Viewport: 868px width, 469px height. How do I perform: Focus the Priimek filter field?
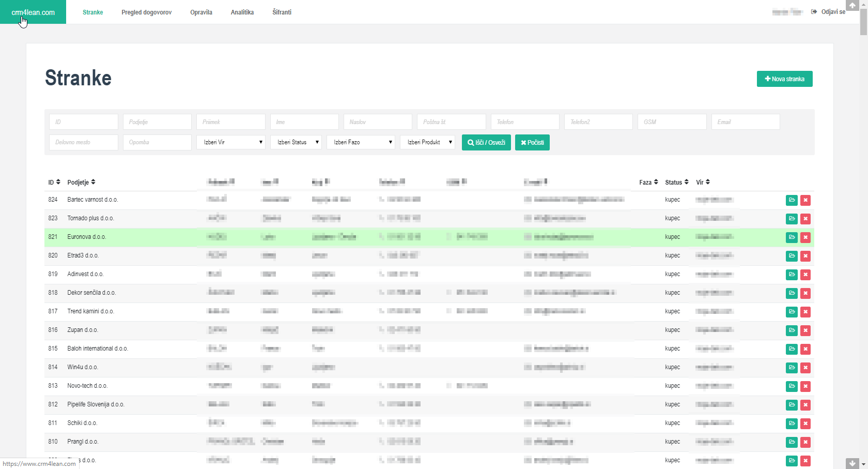pos(231,122)
